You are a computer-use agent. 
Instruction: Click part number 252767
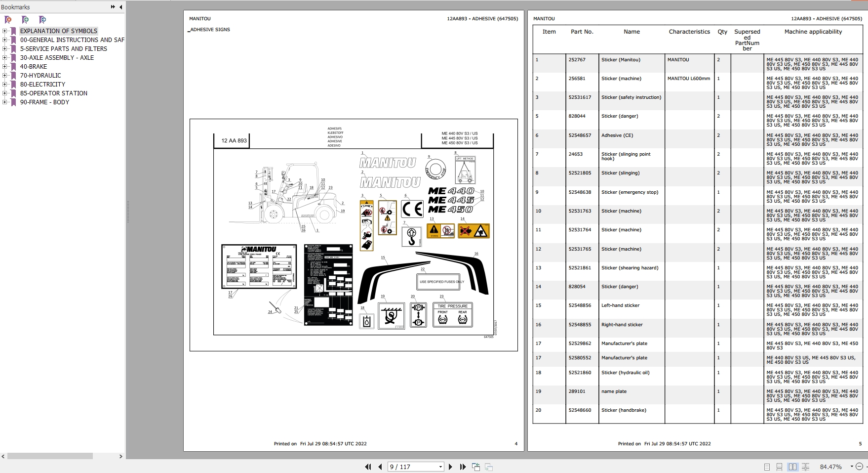click(x=577, y=60)
